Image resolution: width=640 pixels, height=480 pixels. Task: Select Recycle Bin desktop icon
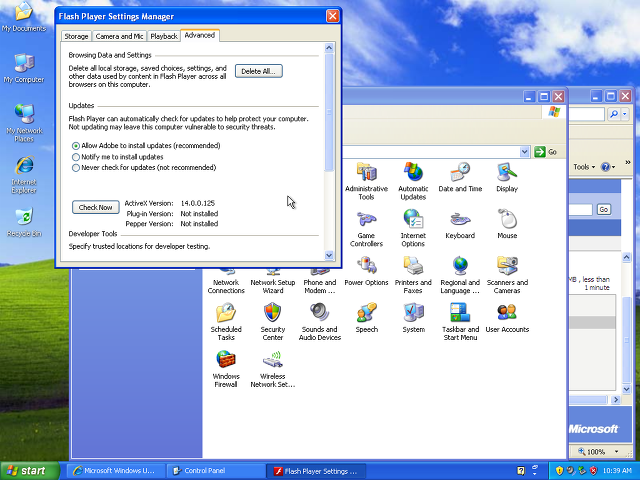24,222
